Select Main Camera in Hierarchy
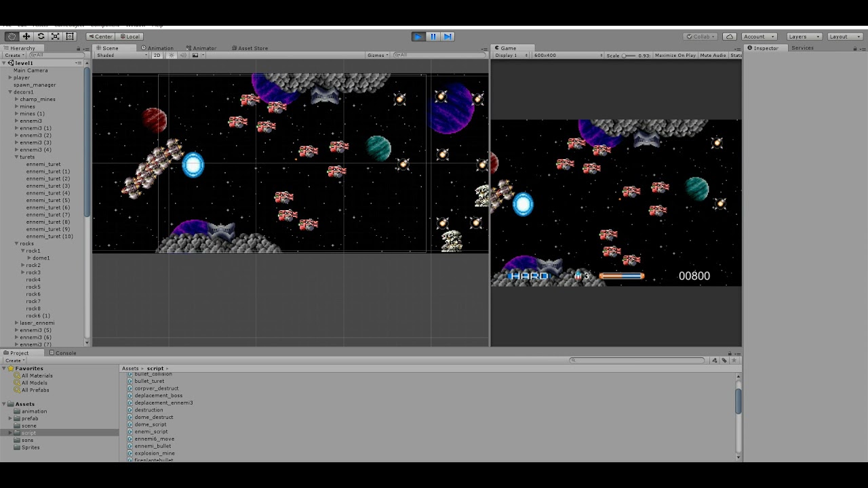 point(31,70)
